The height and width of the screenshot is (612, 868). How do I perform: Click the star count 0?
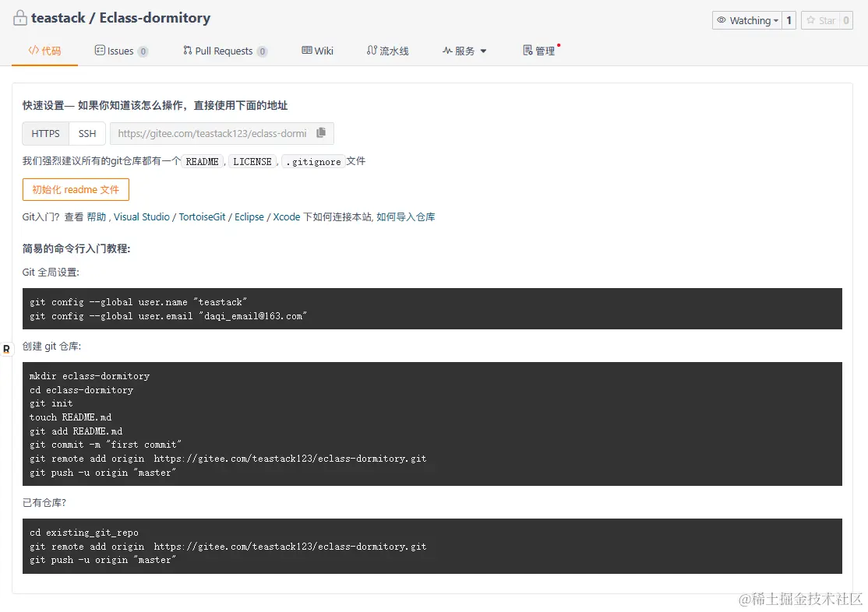pos(846,20)
